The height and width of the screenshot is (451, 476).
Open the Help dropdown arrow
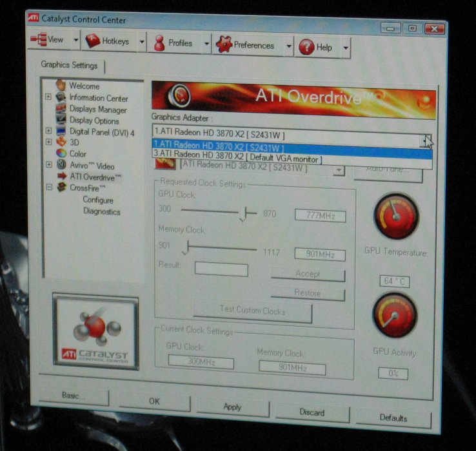click(x=346, y=48)
